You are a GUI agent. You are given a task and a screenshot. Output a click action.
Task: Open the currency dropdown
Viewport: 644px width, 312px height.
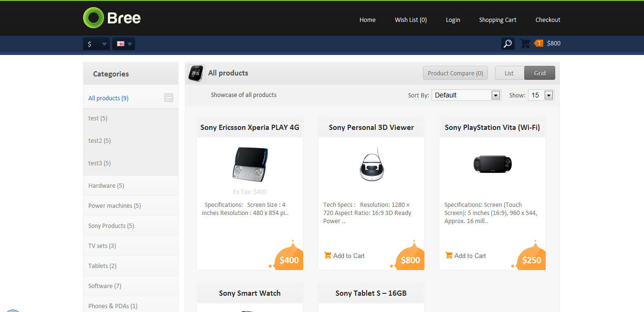point(96,44)
